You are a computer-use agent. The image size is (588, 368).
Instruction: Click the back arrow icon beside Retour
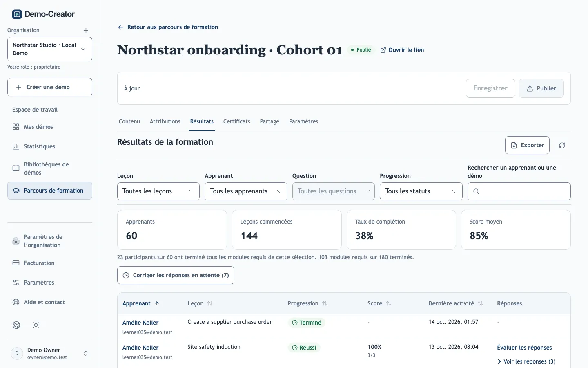120,27
